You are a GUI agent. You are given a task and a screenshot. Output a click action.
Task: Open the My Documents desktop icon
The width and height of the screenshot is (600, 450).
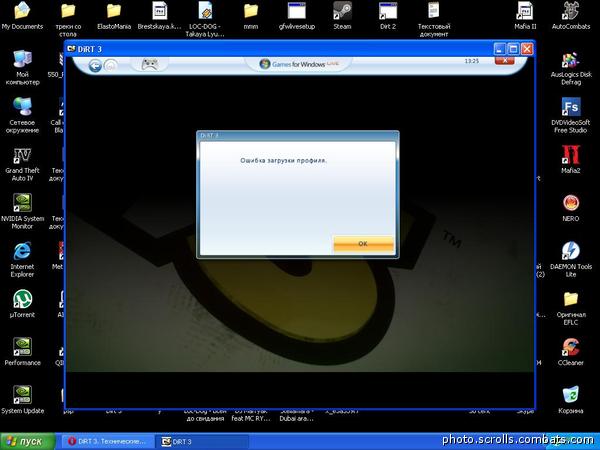tap(22, 16)
